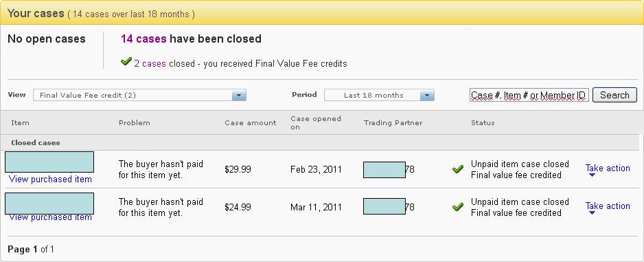Select Final Value Fee credit (2) view box
This screenshot has height=262, width=644.
[139, 96]
